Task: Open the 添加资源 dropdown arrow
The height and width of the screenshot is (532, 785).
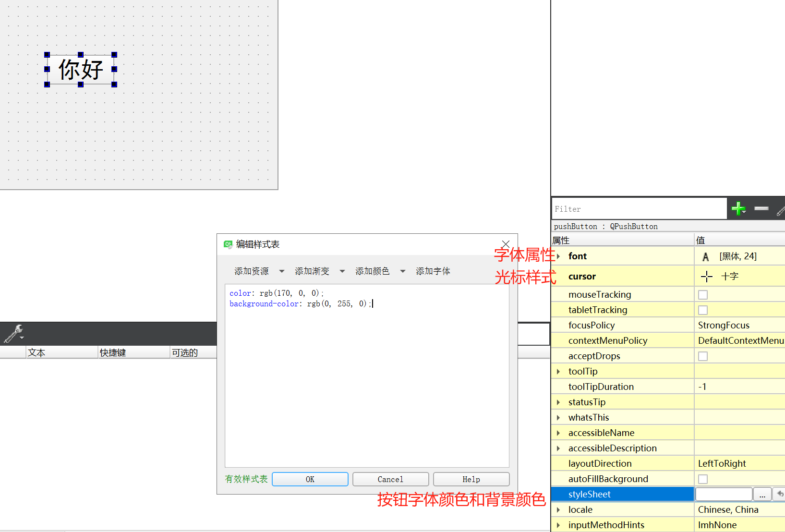Action: pyautogui.click(x=282, y=271)
